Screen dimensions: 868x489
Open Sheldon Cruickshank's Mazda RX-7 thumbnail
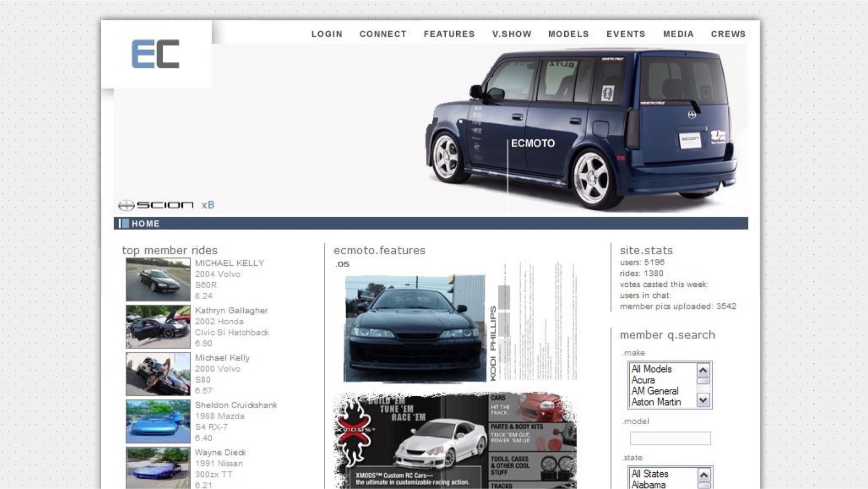(158, 422)
